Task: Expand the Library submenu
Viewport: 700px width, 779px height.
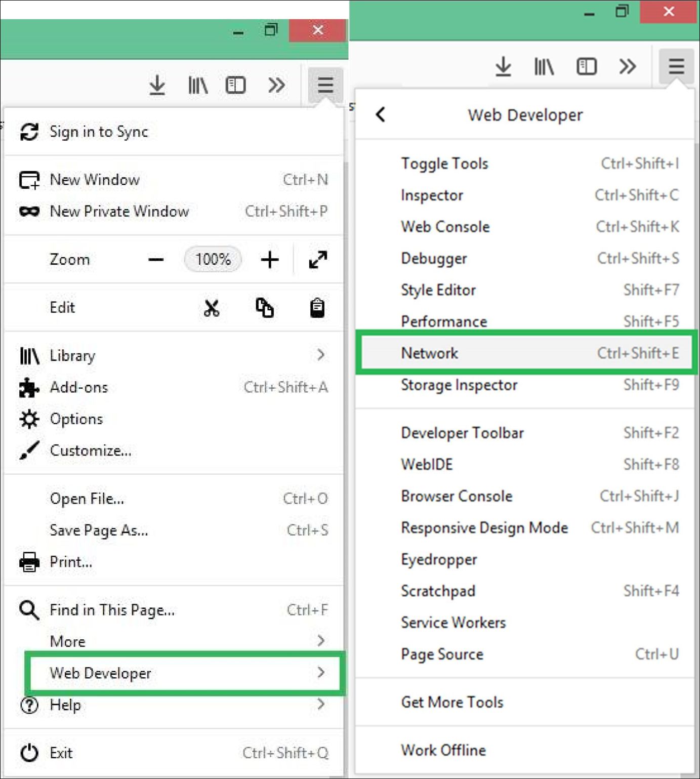Action: tap(173, 355)
